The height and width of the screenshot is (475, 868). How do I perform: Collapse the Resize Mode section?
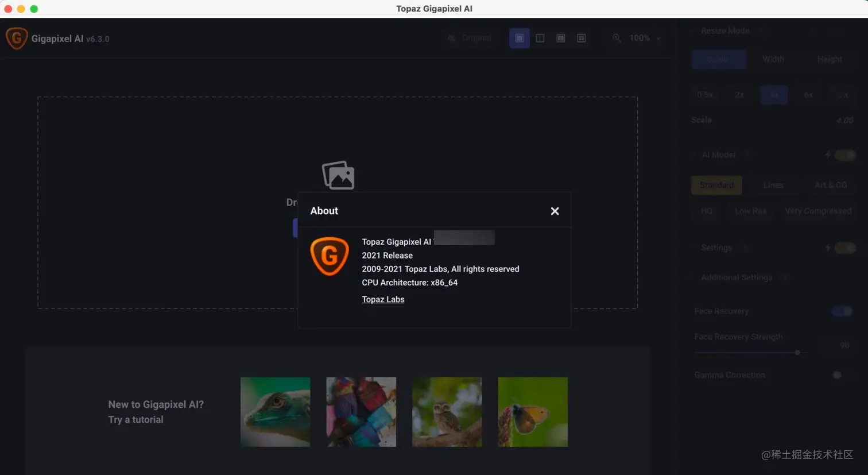[x=725, y=31]
